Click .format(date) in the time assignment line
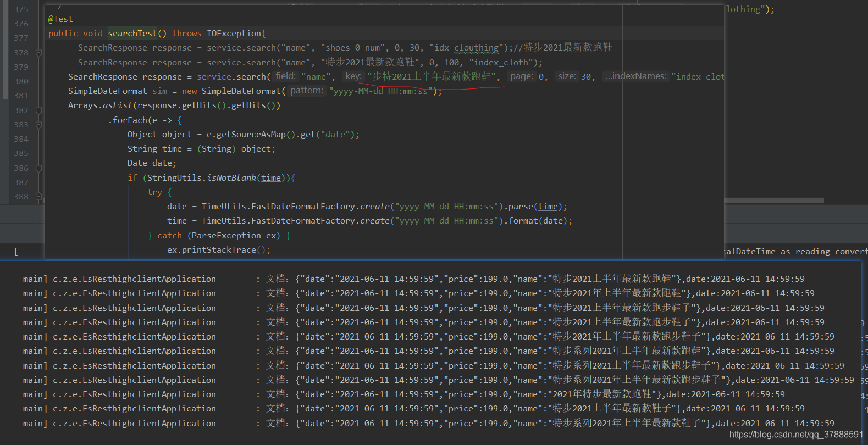Screen dimensions: 868x445 pyautogui.click(x=535, y=221)
